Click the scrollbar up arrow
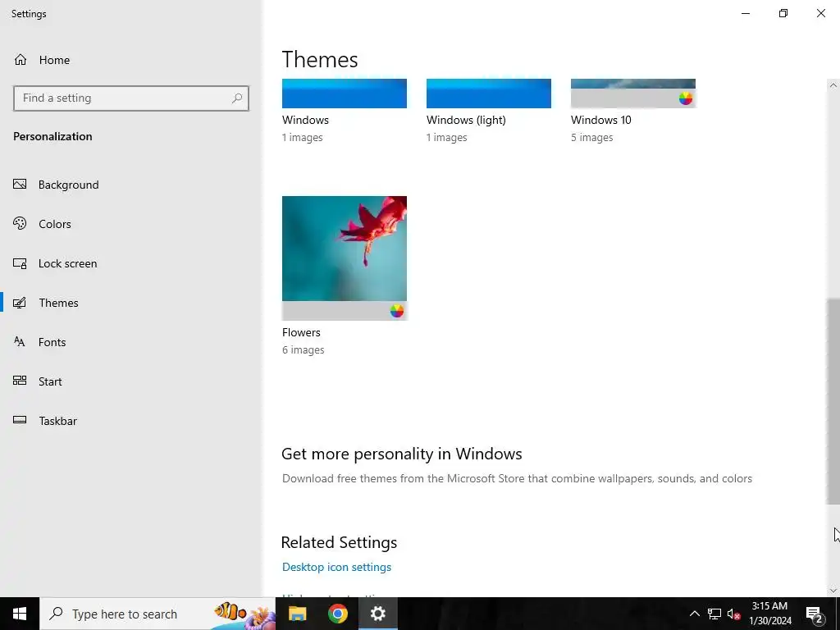 (833, 85)
